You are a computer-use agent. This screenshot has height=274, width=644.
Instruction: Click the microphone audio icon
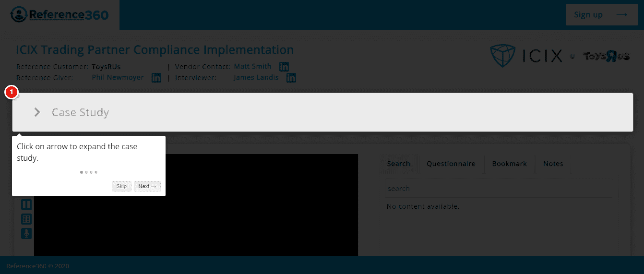pyautogui.click(x=26, y=234)
